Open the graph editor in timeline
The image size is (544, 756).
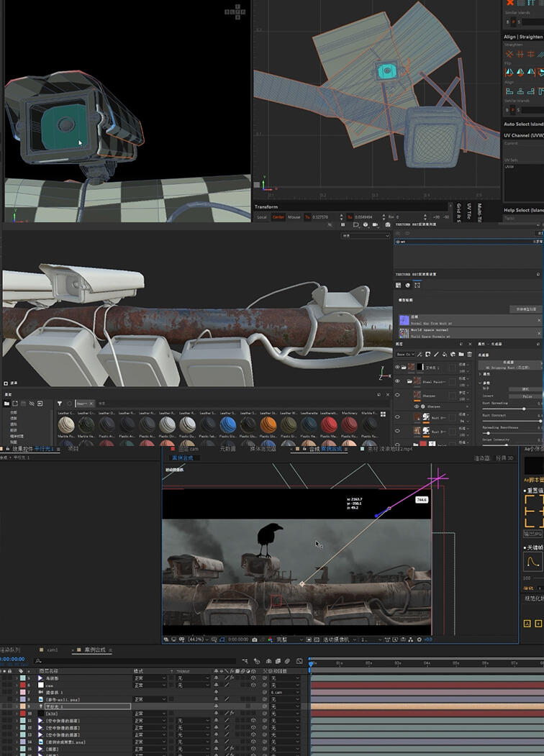[x=299, y=661]
